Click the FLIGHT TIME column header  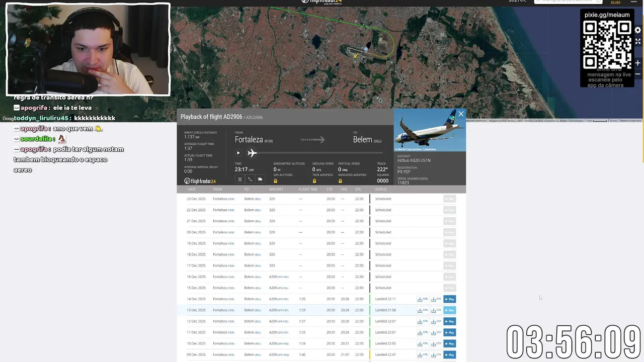click(x=308, y=190)
